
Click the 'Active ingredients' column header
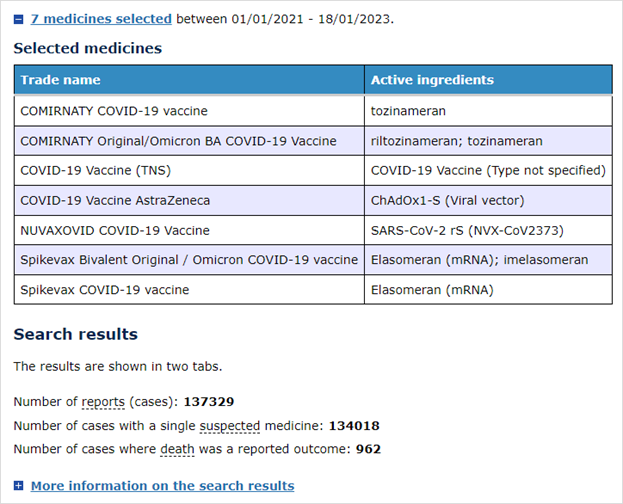point(432,80)
